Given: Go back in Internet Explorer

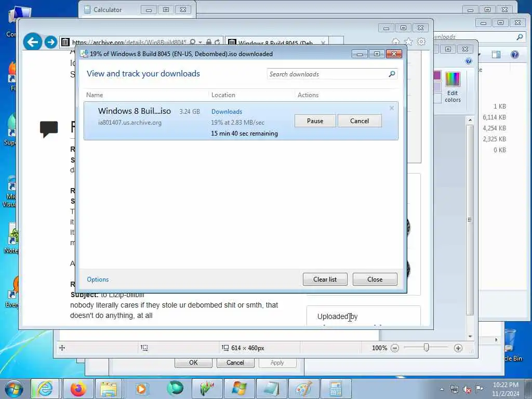Looking at the screenshot, I should point(33,42).
